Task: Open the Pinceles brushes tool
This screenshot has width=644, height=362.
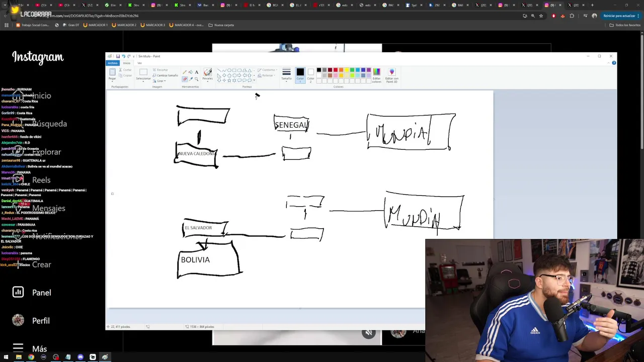Action: click(207, 74)
